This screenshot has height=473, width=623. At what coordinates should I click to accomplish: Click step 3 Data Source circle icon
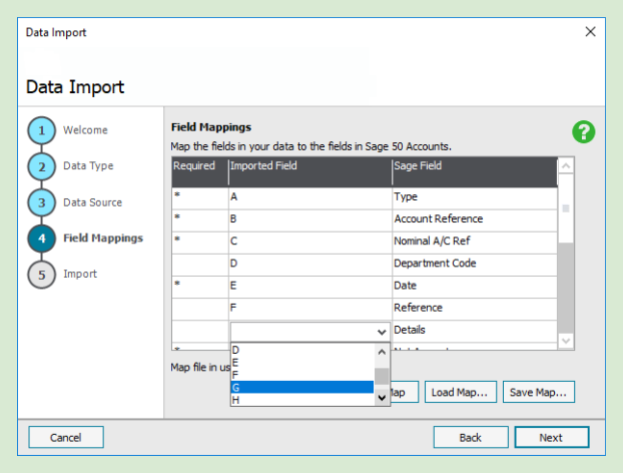pos(42,203)
